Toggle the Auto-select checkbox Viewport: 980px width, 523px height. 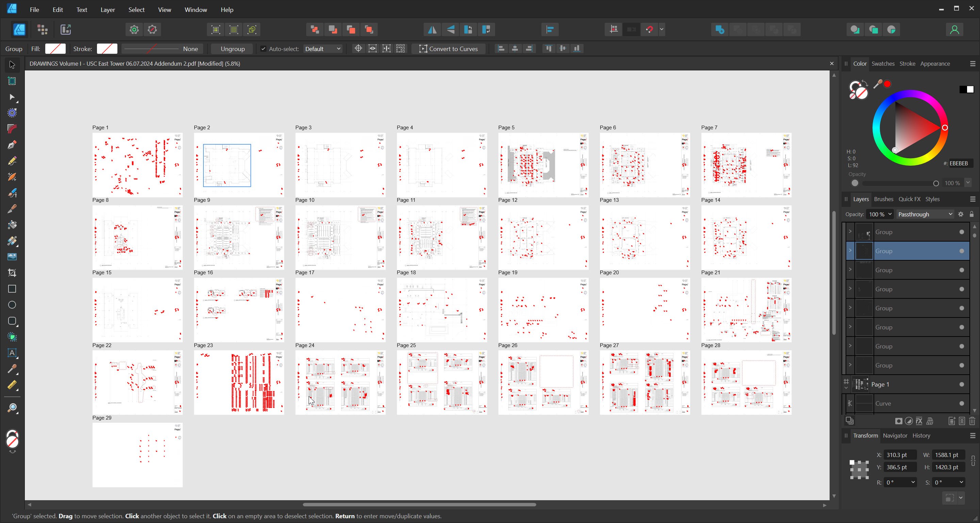pyautogui.click(x=263, y=49)
